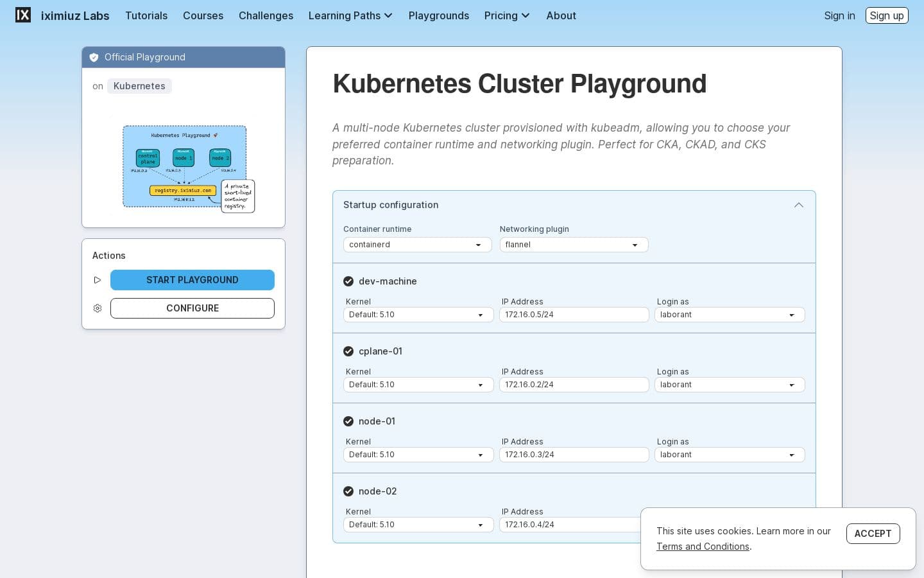
Task: Open dev-machine Login as dropdown
Action: (730, 315)
